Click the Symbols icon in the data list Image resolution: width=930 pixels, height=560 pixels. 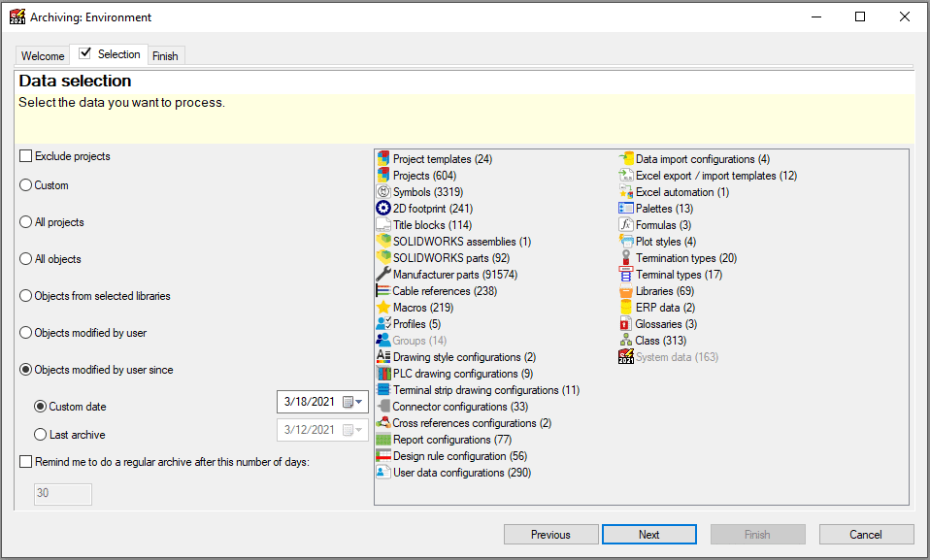point(382,192)
